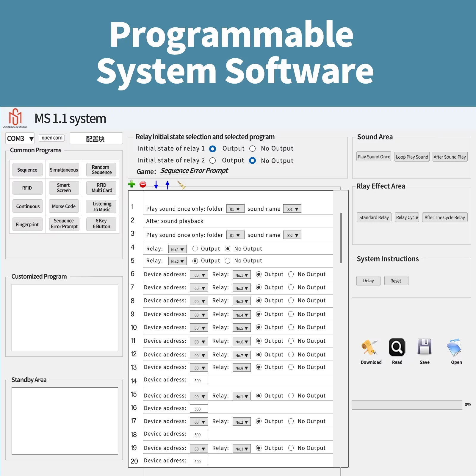Click the After sound playback row text
Viewport: 476px width, 476px height.
pyautogui.click(x=175, y=221)
